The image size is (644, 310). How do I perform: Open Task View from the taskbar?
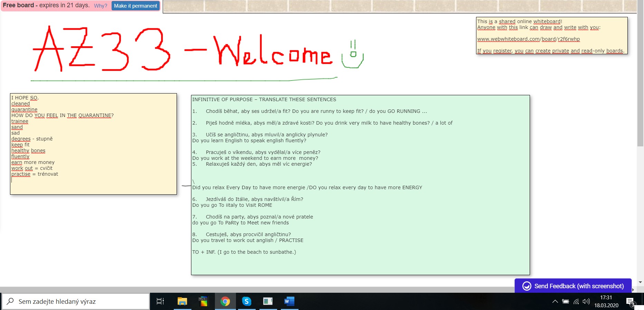tap(160, 301)
